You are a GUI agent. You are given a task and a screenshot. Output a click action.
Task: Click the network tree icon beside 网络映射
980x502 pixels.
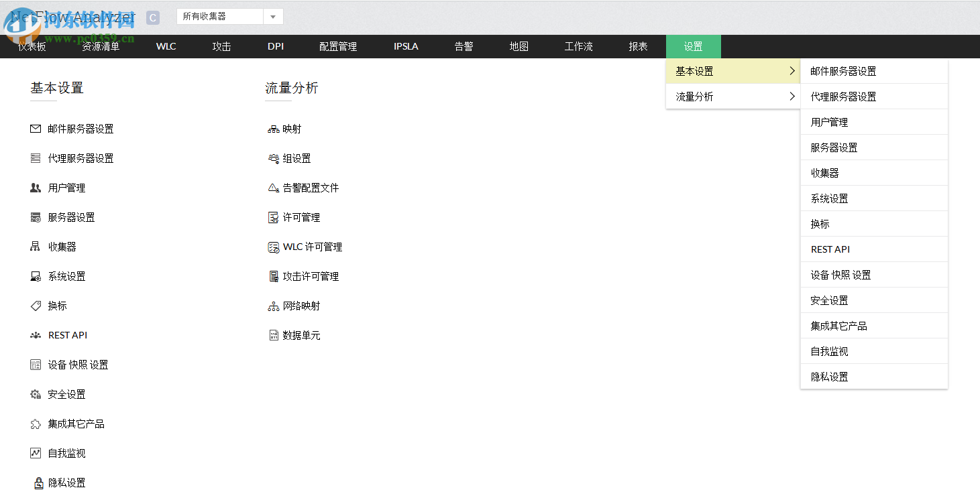274,306
